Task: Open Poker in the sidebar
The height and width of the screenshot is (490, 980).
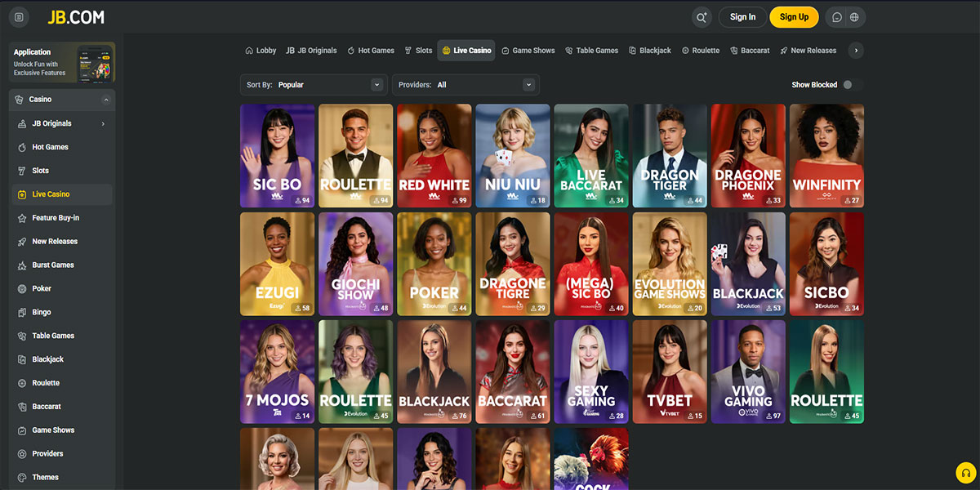Action: 42,288
